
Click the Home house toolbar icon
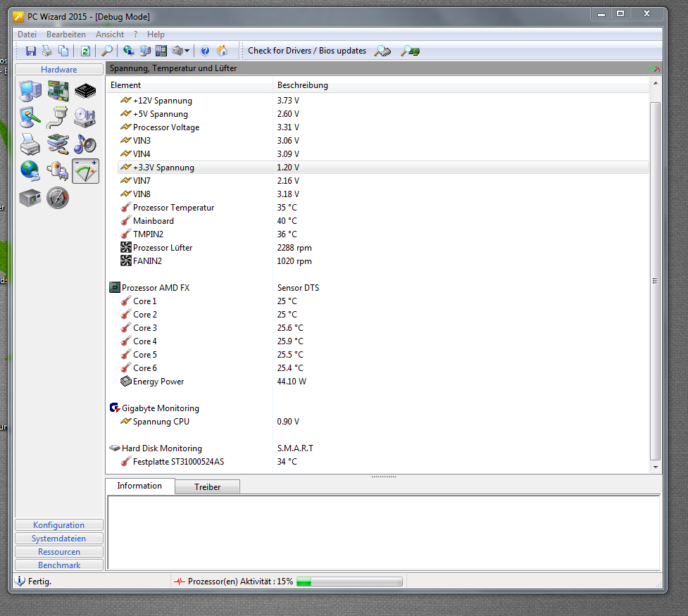coord(223,51)
